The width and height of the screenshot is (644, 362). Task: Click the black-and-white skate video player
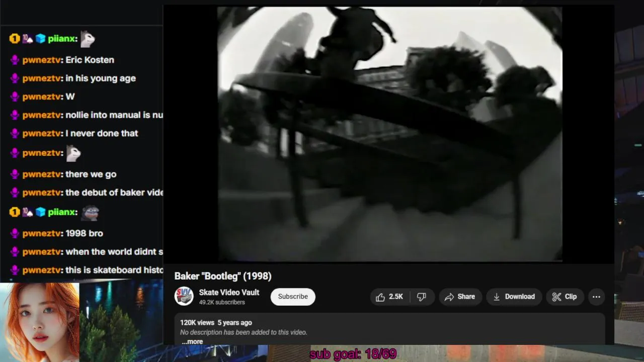390,134
